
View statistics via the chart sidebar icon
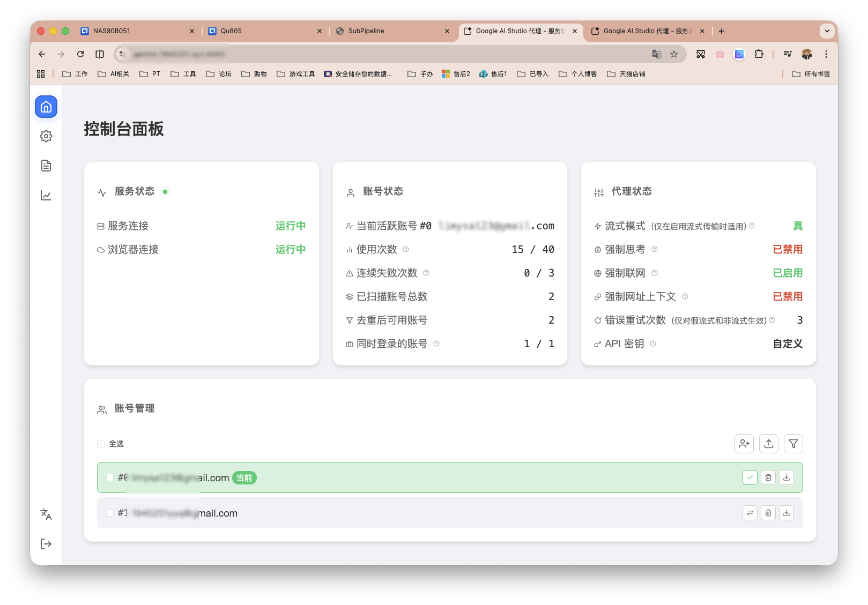tap(46, 195)
